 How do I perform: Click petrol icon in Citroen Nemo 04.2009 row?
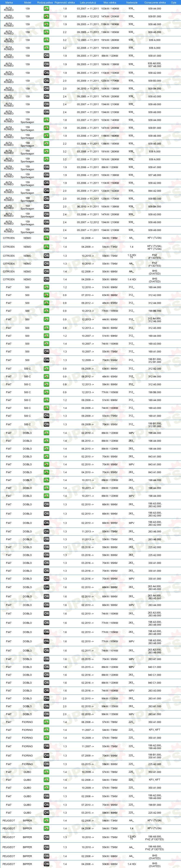tap(47, 247)
